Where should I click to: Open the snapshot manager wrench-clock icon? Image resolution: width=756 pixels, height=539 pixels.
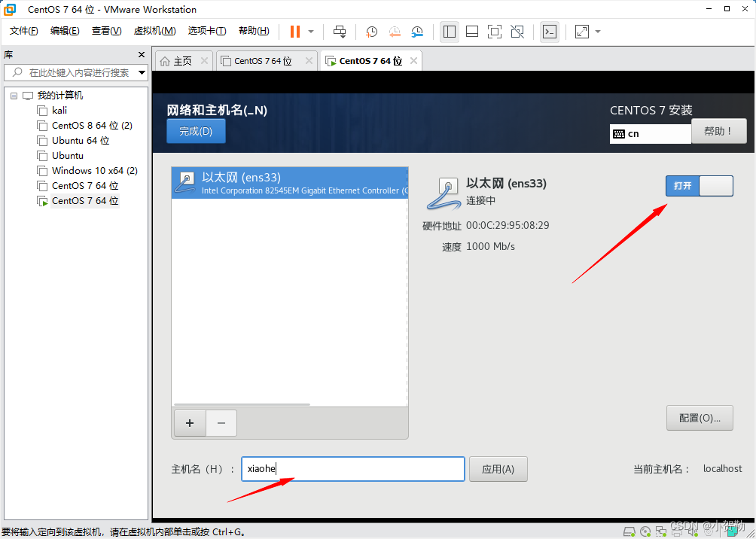(417, 32)
